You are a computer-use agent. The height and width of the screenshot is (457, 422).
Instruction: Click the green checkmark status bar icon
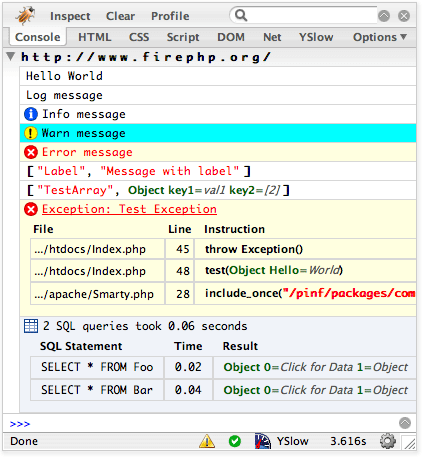(235, 441)
